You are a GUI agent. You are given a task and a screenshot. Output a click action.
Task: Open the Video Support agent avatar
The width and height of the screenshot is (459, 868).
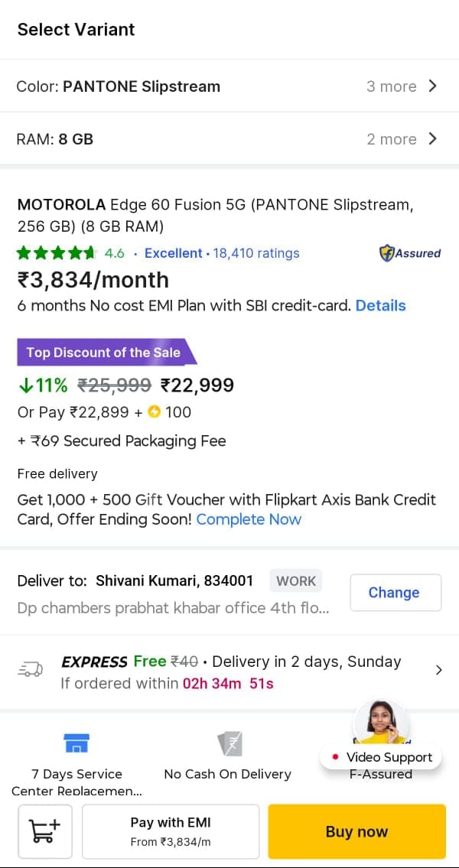381,722
